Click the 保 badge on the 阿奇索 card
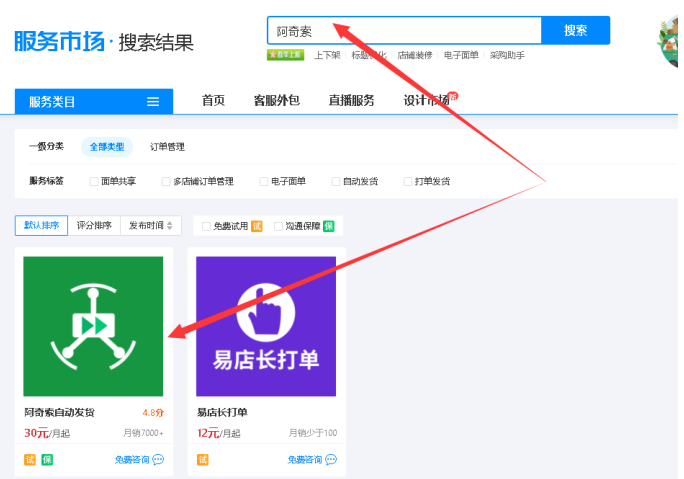684x479 pixels. 47,460
